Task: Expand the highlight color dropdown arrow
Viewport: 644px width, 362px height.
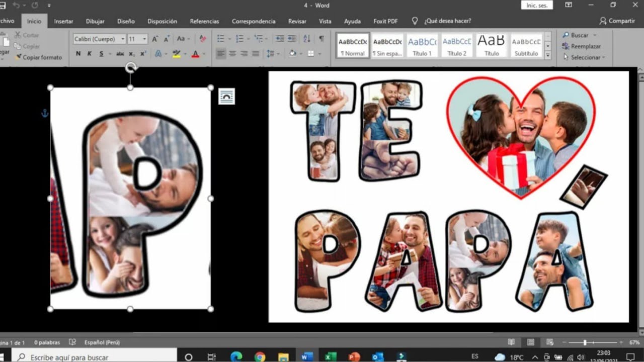Action: coord(184,54)
